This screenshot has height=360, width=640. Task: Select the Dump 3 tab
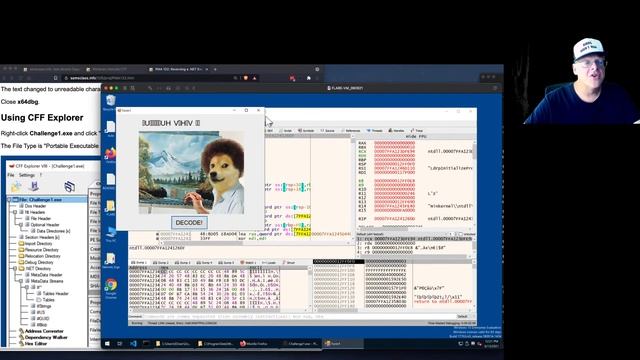tap(182, 263)
